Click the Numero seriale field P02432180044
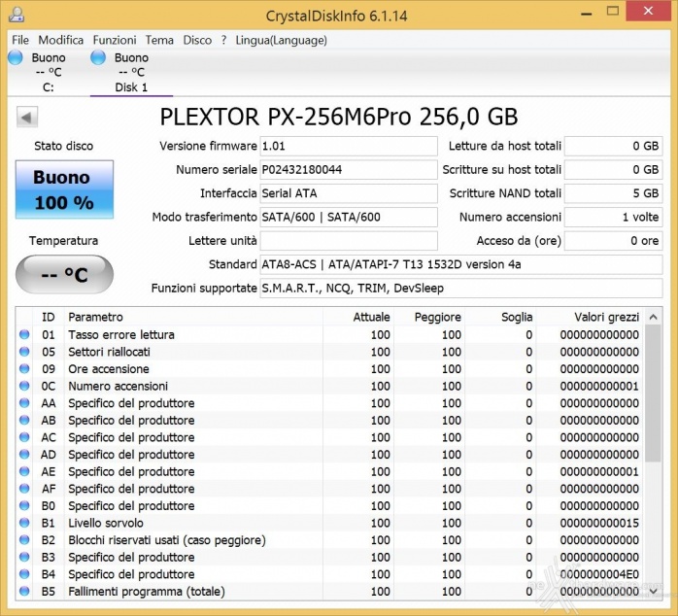The image size is (678, 616). [349, 170]
